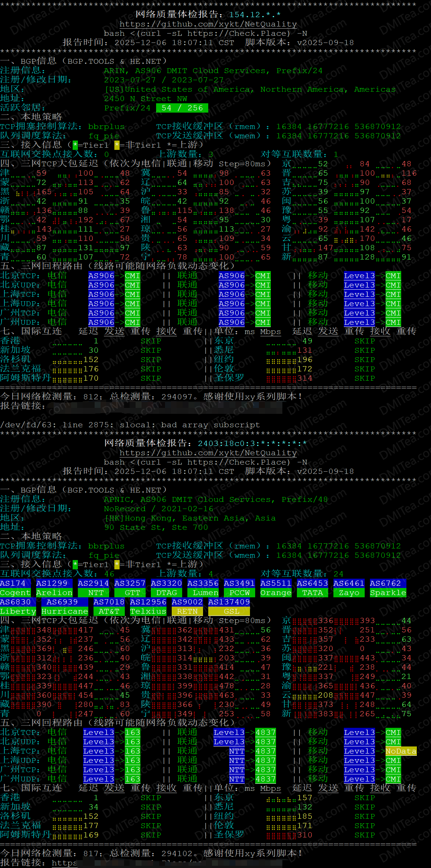The image size is (431, 868).
Task: Select the masked IP 154.12.*.*
Action: coord(255,15)
